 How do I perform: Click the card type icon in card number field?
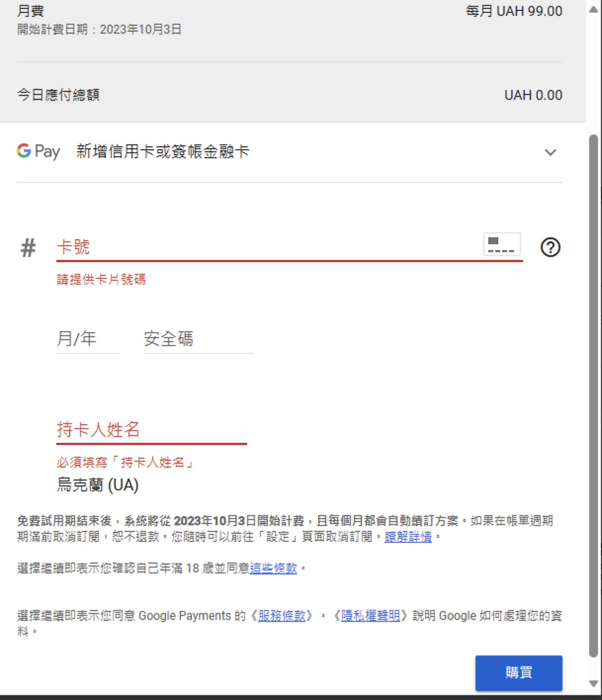(x=502, y=244)
